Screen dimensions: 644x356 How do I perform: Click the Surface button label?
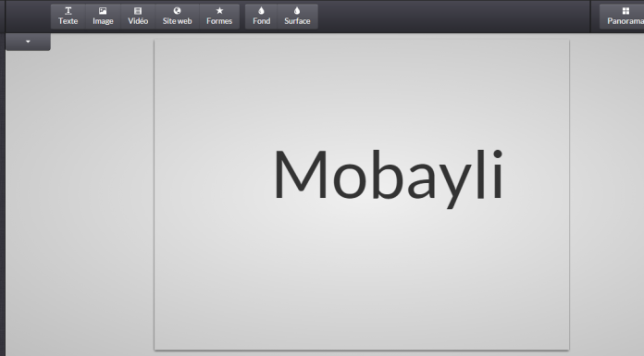coord(297,21)
